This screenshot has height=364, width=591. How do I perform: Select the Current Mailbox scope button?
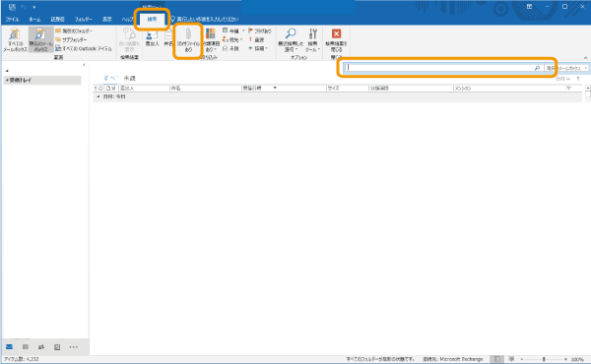coord(40,39)
